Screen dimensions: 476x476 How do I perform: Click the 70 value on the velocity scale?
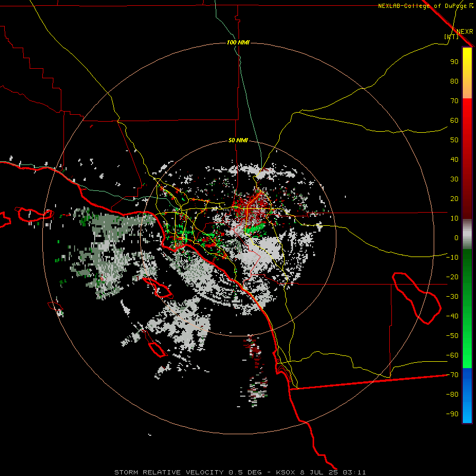(x=454, y=101)
